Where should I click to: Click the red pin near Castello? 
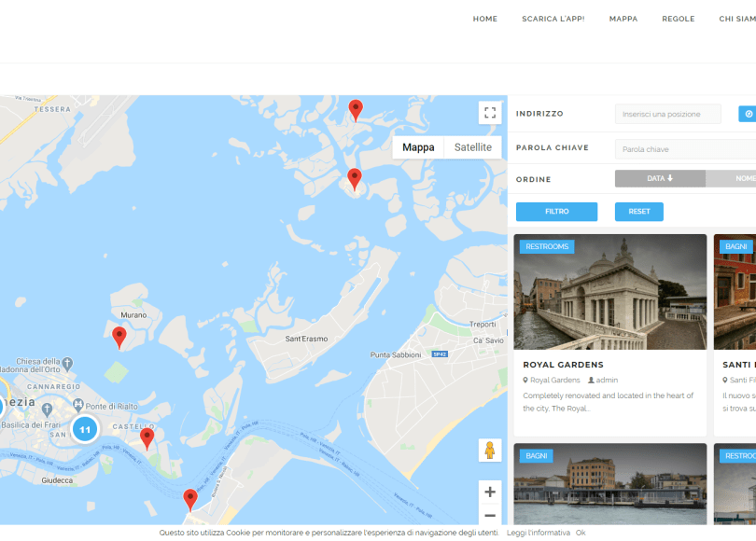tap(147, 437)
